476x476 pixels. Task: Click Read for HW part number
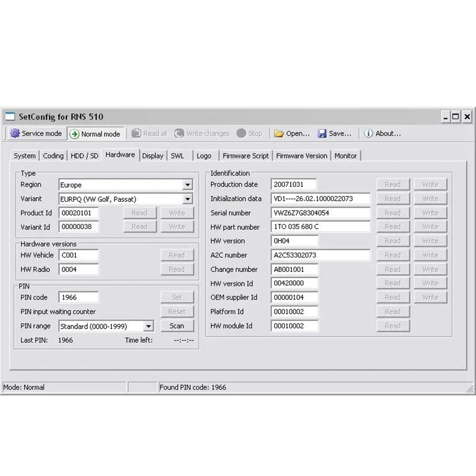point(393,227)
